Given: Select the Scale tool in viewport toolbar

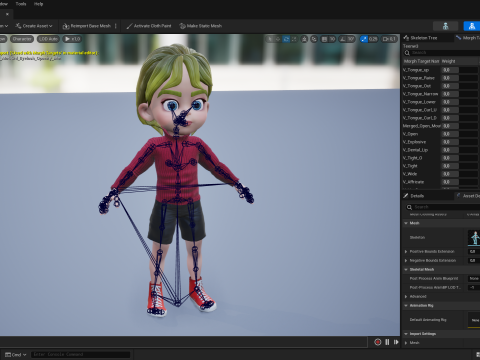Looking at the screenshot, I should point(294,39).
